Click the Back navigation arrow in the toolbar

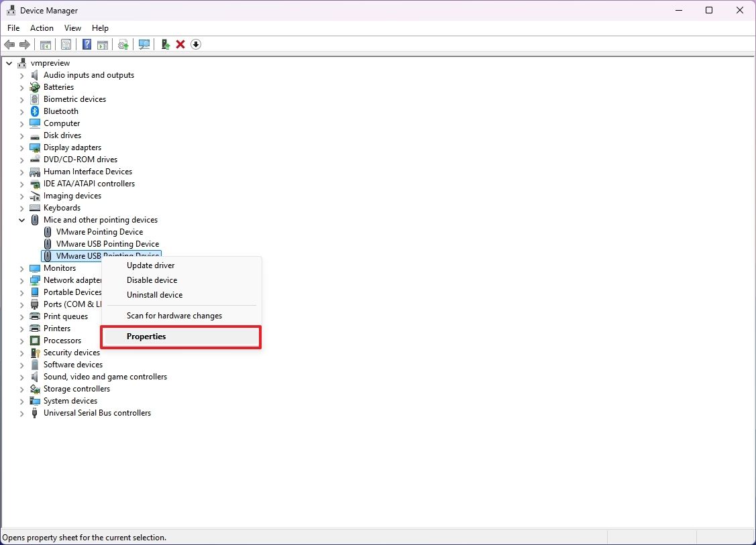[9, 44]
